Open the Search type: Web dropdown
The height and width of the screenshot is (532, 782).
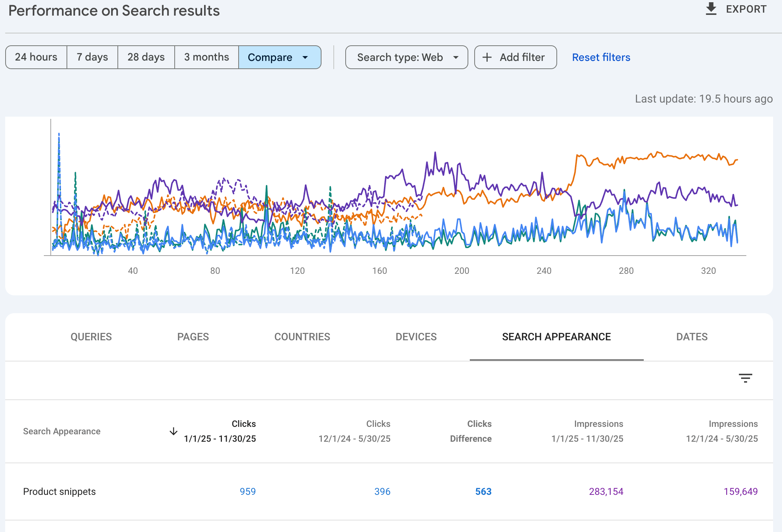[407, 57]
